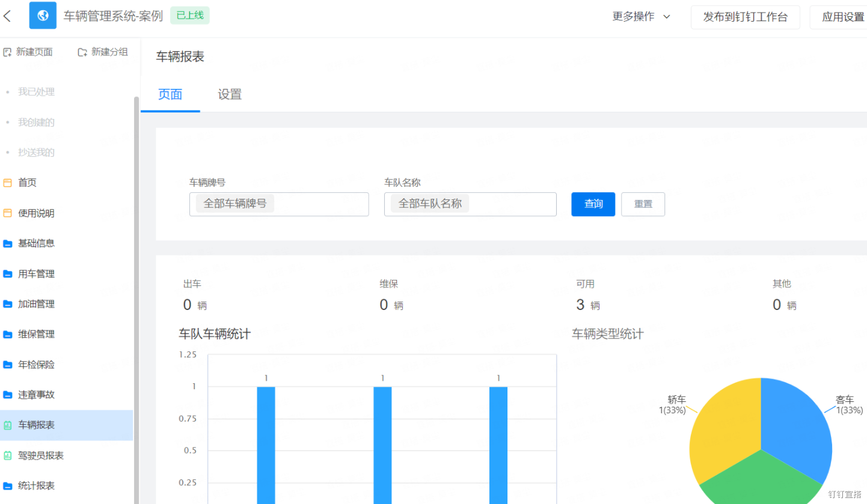Click the 可用 count value 3

click(580, 305)
